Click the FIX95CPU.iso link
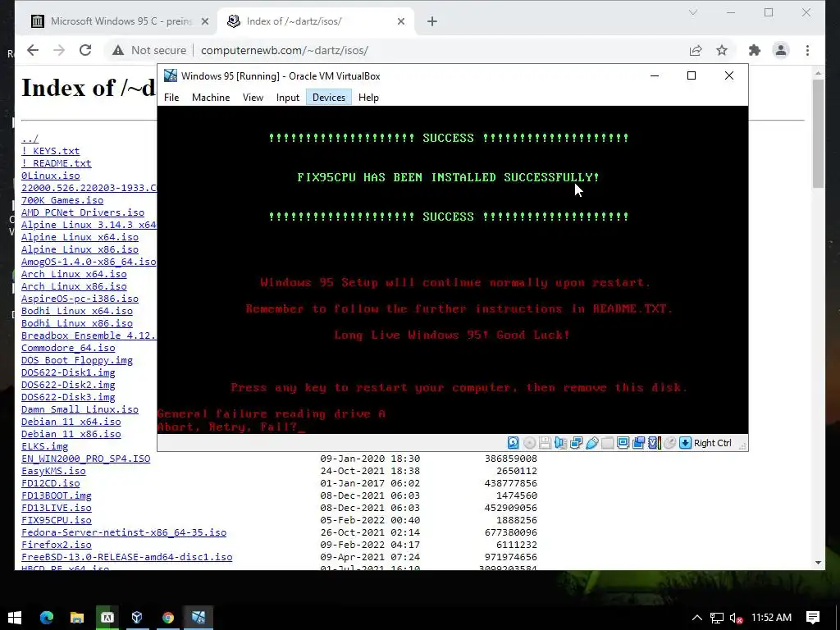 point(57,520)
